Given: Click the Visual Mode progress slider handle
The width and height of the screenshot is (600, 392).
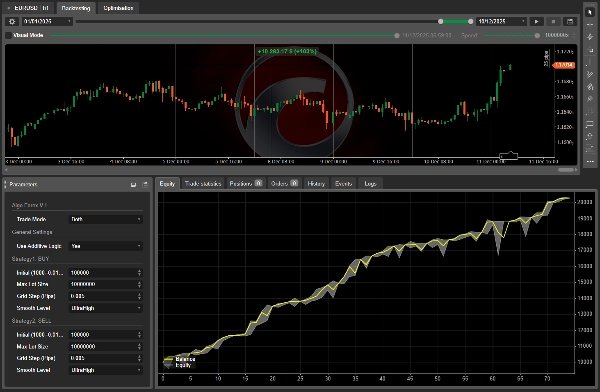Looking at the screenshot, I should (397, 36).
